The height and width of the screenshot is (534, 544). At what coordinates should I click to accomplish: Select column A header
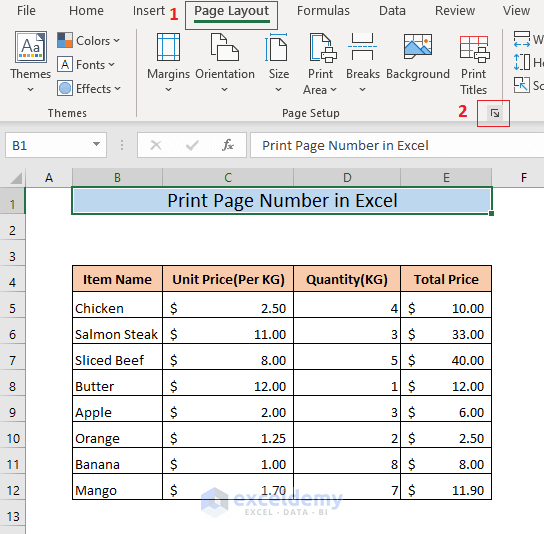click(49, 178)
